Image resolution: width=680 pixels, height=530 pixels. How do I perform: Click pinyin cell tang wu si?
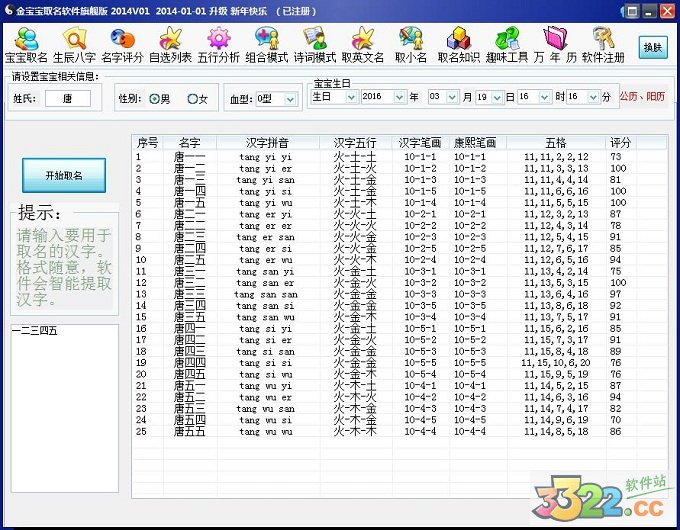tap(265, 420)
